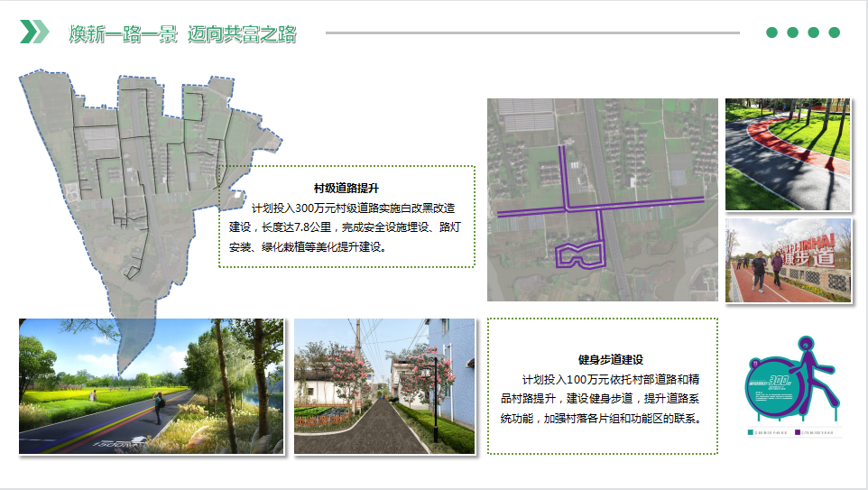Viewport: 868px width, 490px height.
Task: Click the teal and purple walker sign graphic
Action: pos(791,379)
